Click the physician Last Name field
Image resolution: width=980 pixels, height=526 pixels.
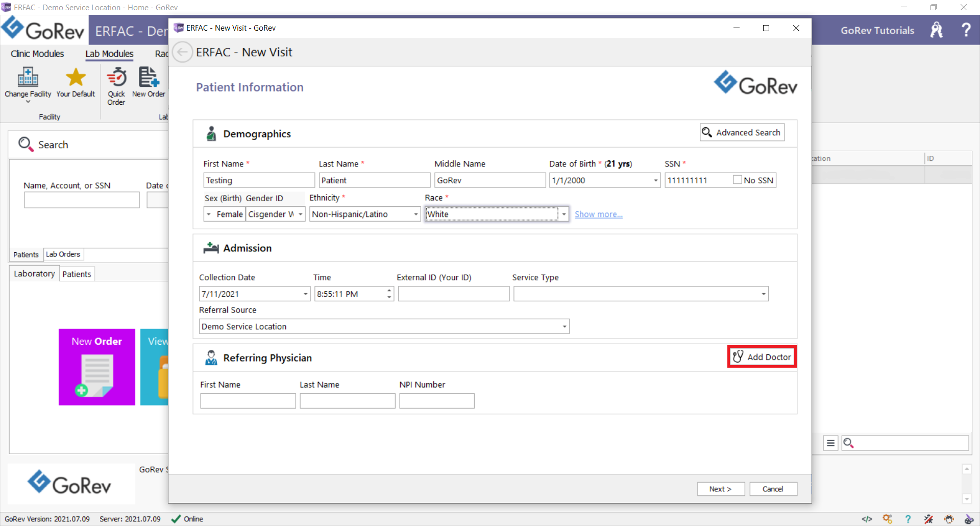[348, 401]
